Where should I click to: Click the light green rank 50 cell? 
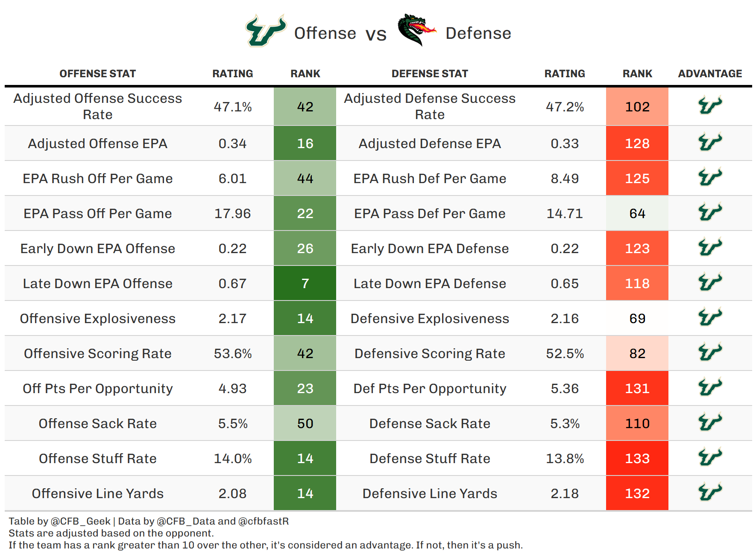305,423
